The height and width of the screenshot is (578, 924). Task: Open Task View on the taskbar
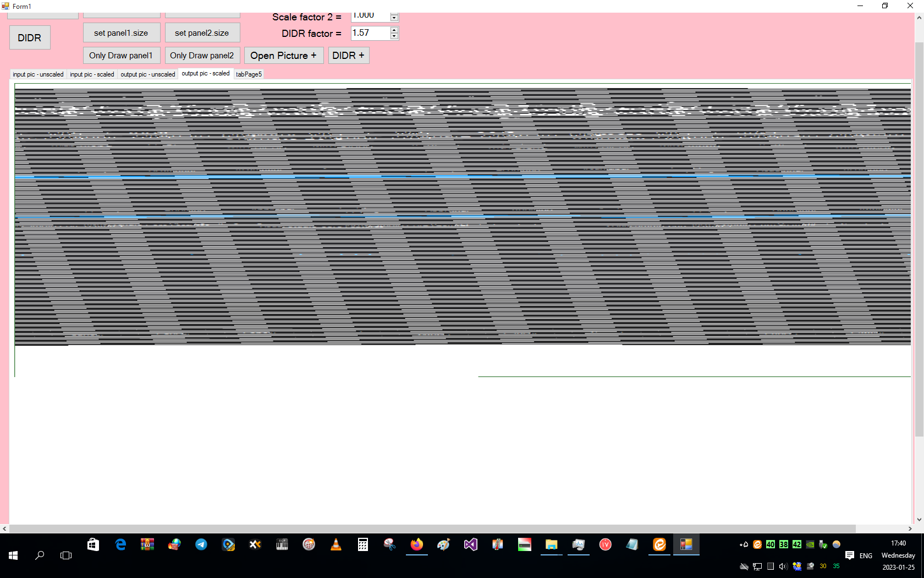click(66, 555)
